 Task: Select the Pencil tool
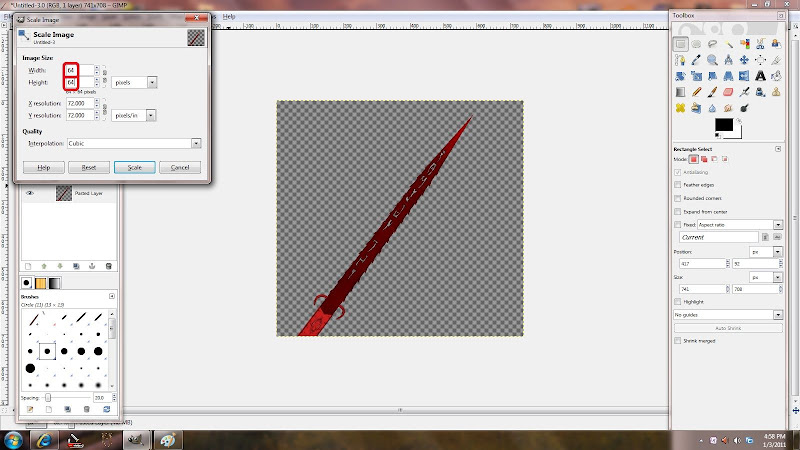[x=696, y=92]
